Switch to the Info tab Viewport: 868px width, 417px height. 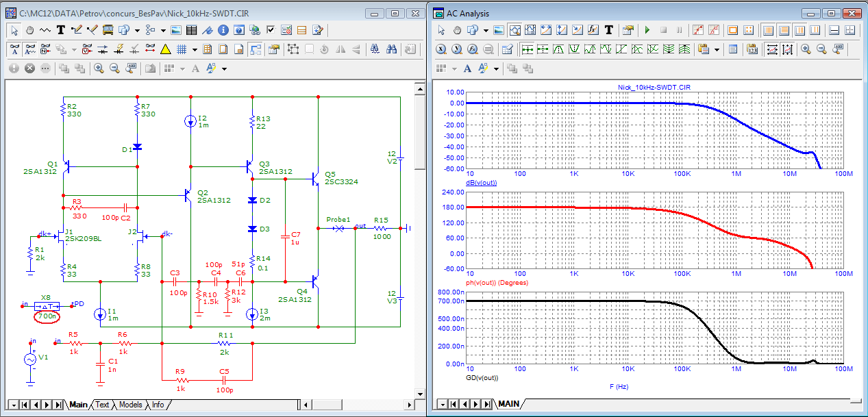(x=158, y=405)
